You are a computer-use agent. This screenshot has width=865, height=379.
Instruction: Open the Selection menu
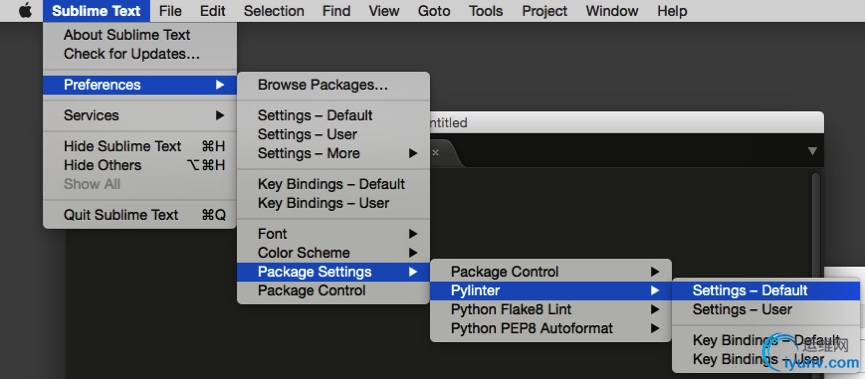click(274, 10)
